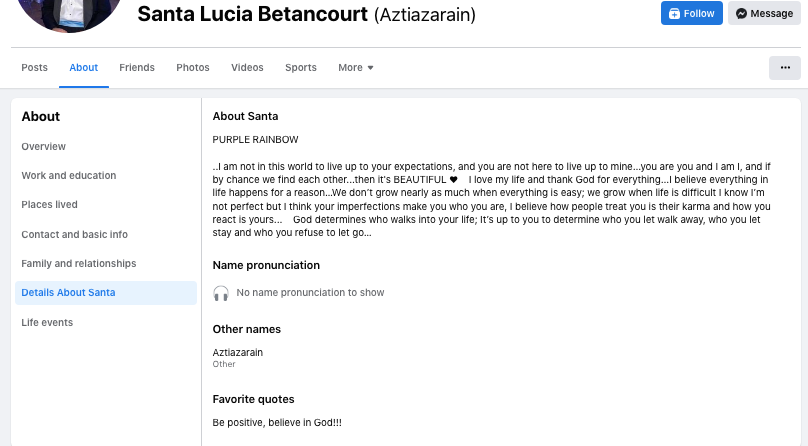Open Work and education section
The image size is (808, 446).
coord(69,176)
